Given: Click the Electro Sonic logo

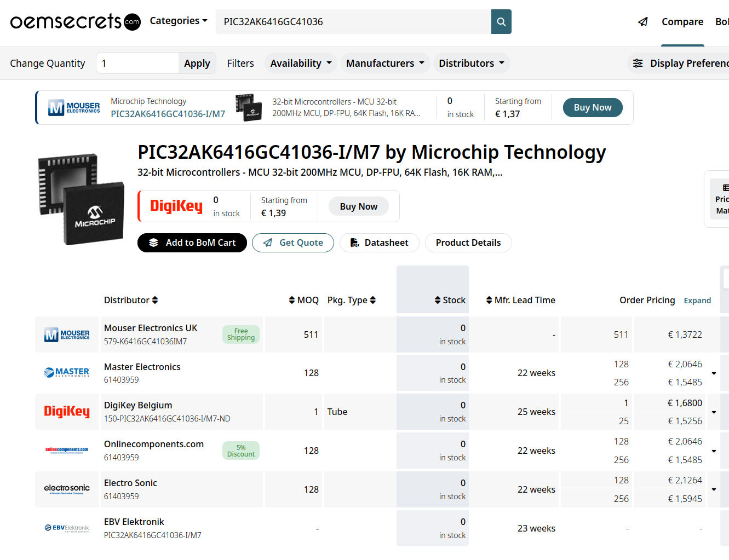Looking at the screenshot, I should [67, 489].
